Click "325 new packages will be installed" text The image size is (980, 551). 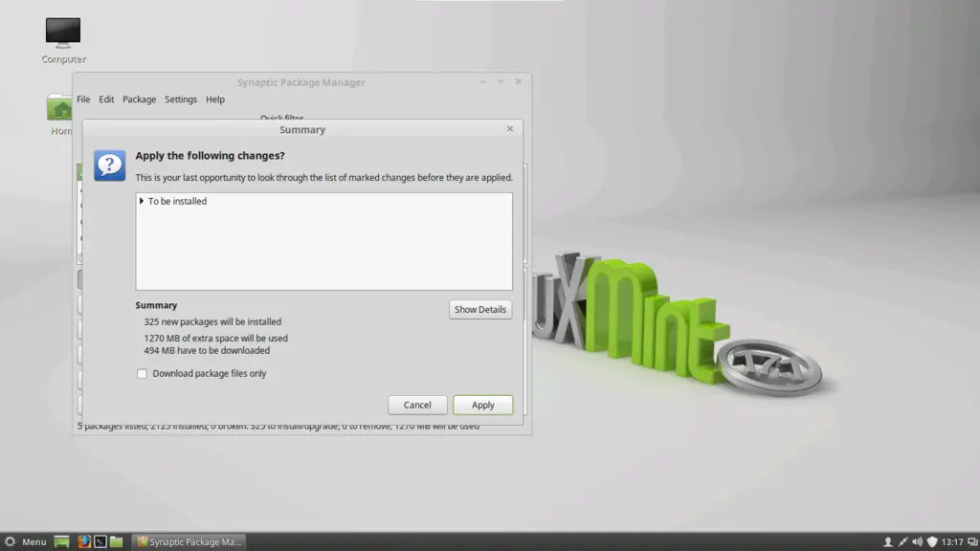click(212, 321)
